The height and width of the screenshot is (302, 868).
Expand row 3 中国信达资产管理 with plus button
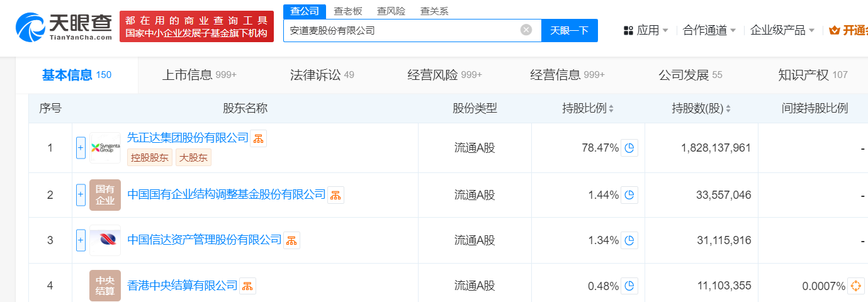point(81,240)
